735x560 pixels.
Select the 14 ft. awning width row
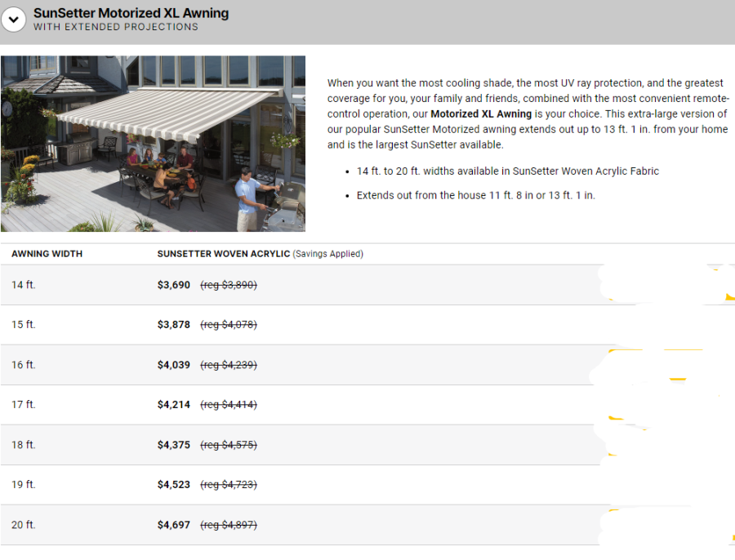tap(24, 285)
